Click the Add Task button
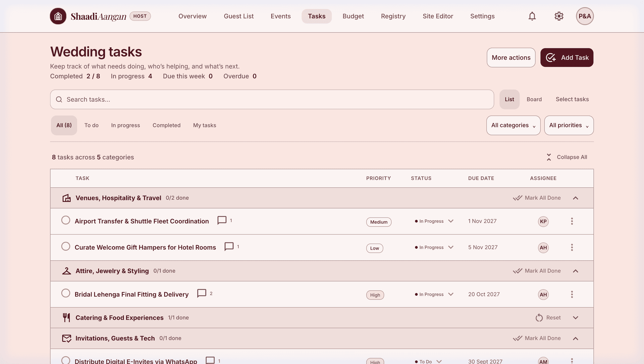 click(x=567, y=58)
